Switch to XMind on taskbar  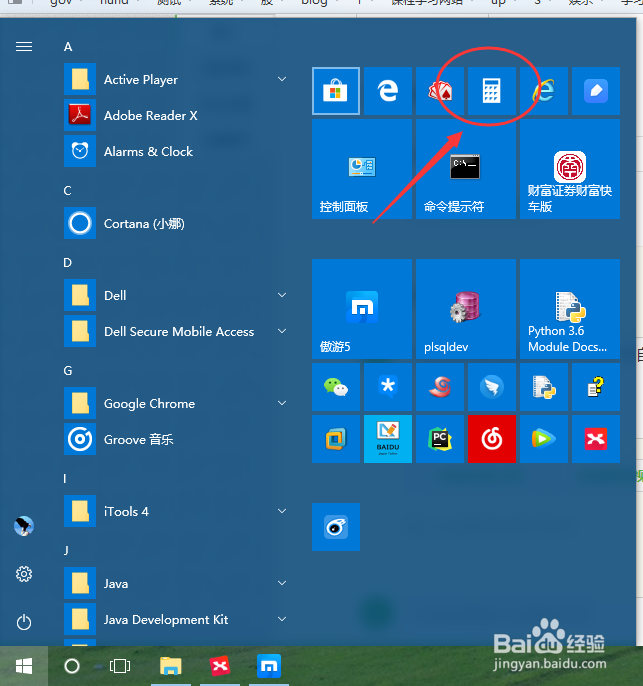[x=220, y=666]
